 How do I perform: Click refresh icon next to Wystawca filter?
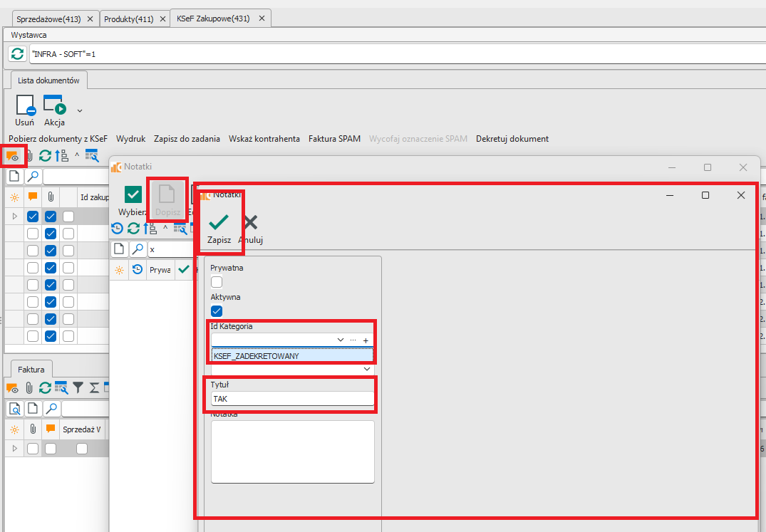point(18,53)
